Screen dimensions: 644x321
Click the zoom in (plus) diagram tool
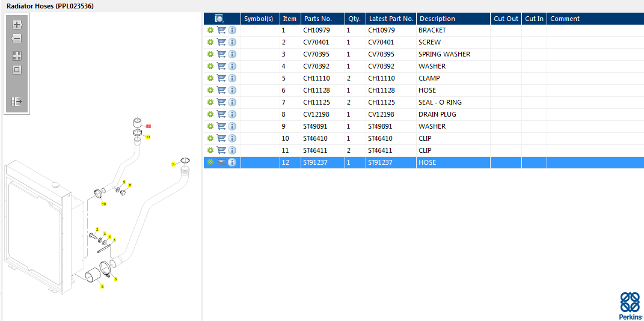(x=17, y=25)
